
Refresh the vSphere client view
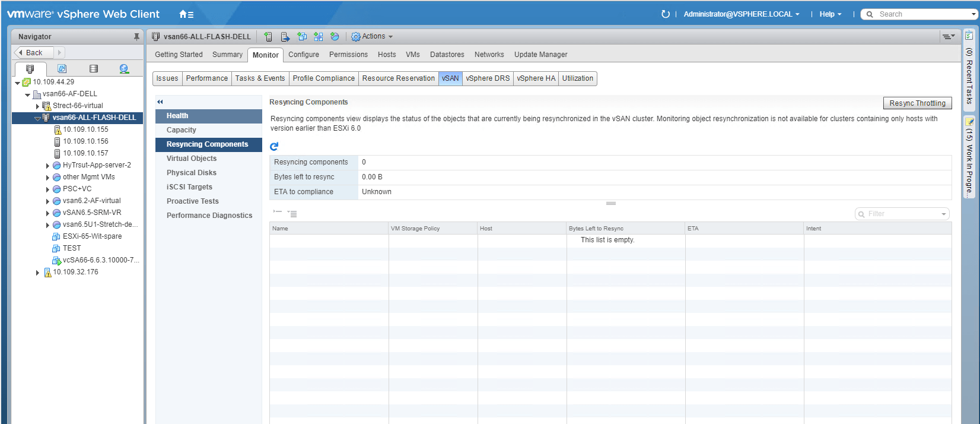click(x=665, y=14)
